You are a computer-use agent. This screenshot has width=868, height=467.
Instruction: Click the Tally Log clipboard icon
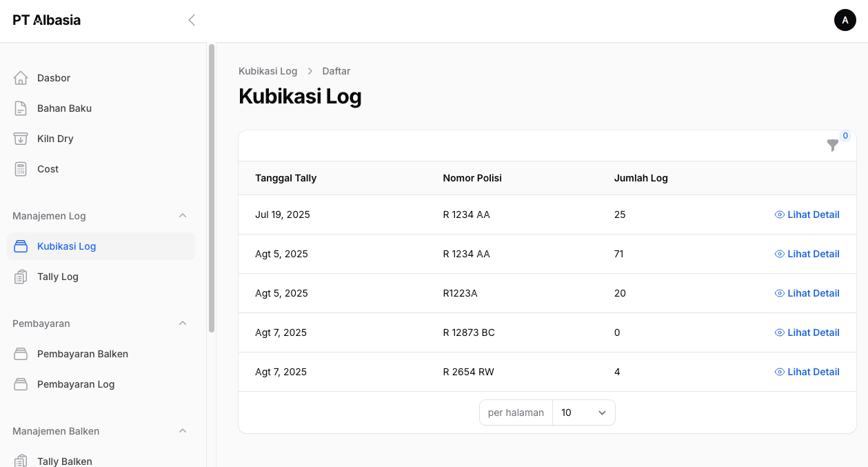click(x=21, y=277)
